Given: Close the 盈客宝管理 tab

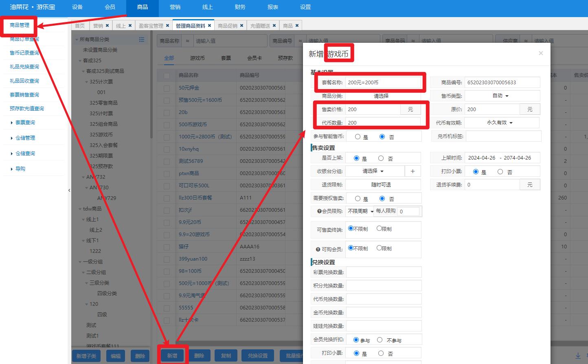Looking at the screenshot, I should coord(167,25).
